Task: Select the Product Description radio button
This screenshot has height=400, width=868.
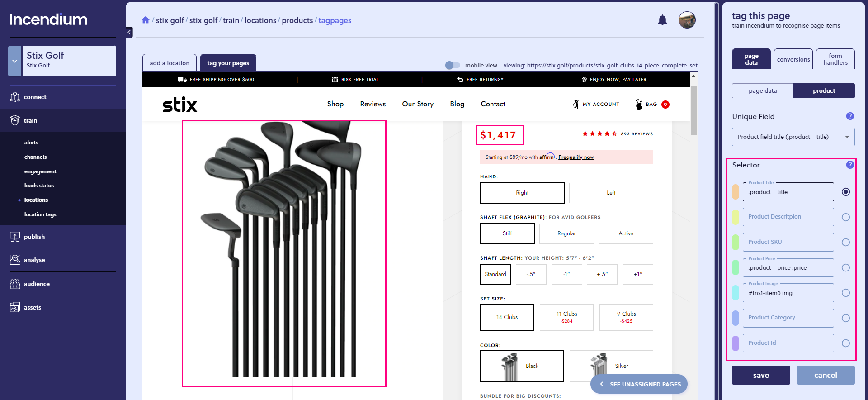Action: pyautogui.click(x=846, y=217)
